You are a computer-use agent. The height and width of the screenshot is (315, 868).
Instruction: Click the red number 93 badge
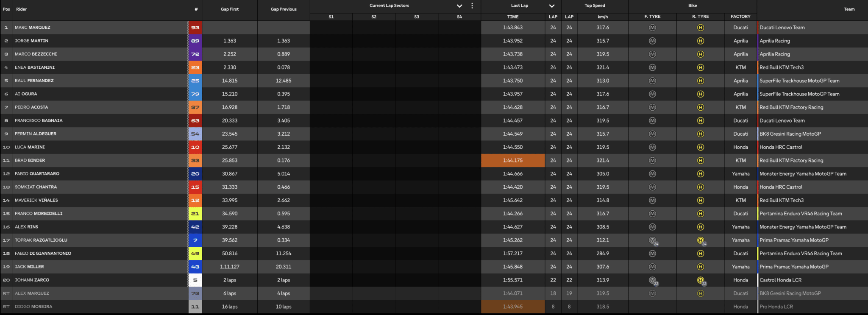[195, 28]
